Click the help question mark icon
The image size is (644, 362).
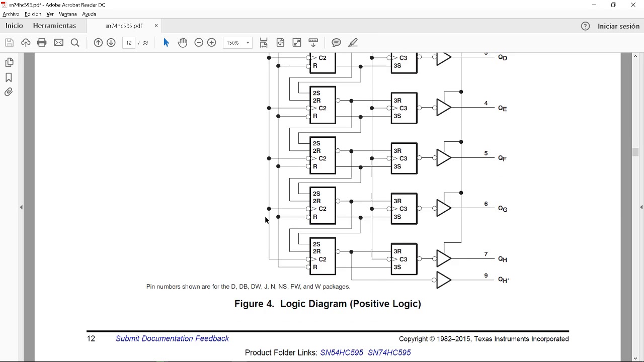click(585, 26)
